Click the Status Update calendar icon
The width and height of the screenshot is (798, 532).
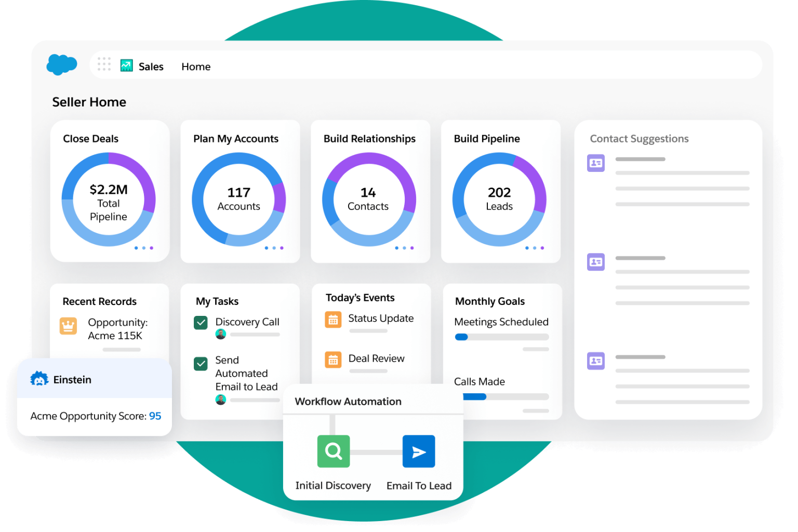tap(334, 320)
